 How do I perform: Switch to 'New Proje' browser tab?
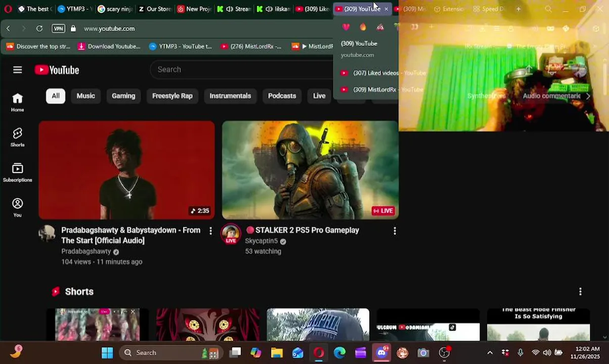194,9
